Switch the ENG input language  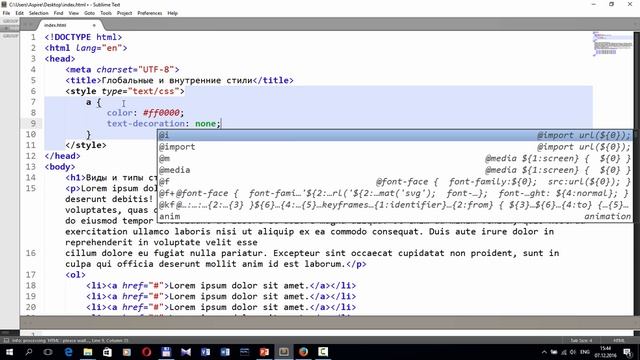click(x=585, y=352)
